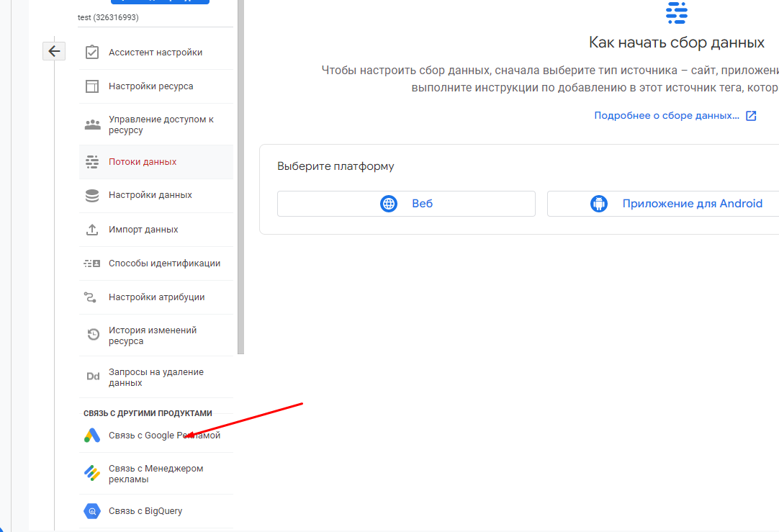Click the Ad Manager logo icon

(x=92, y=474)
